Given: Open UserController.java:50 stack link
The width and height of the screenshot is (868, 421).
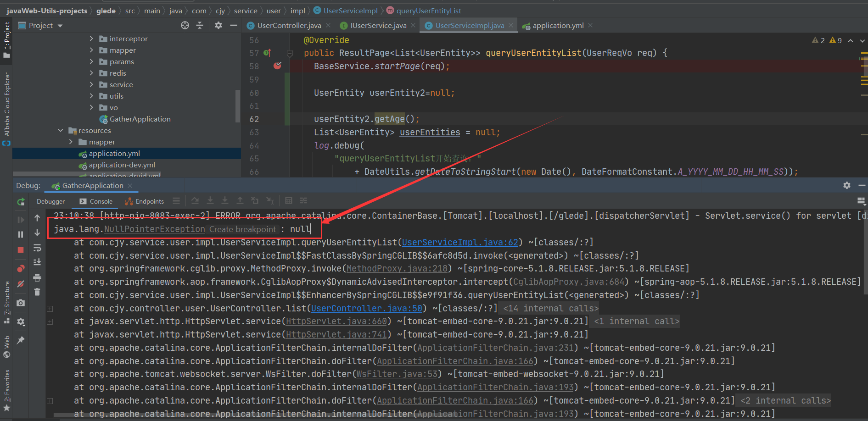Looking at the screenshot, I should (367, 309).
